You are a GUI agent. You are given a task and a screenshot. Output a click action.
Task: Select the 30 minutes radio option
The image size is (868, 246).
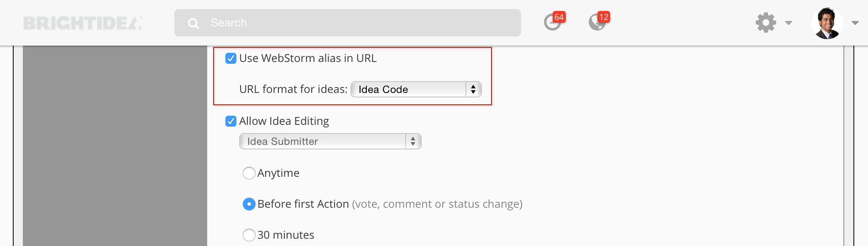pos(249,235)
